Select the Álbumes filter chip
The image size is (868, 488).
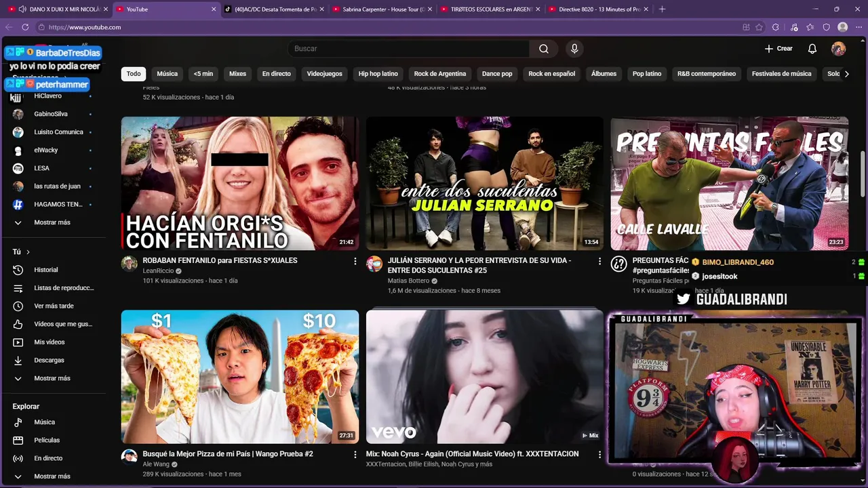(x=604, y=74)
